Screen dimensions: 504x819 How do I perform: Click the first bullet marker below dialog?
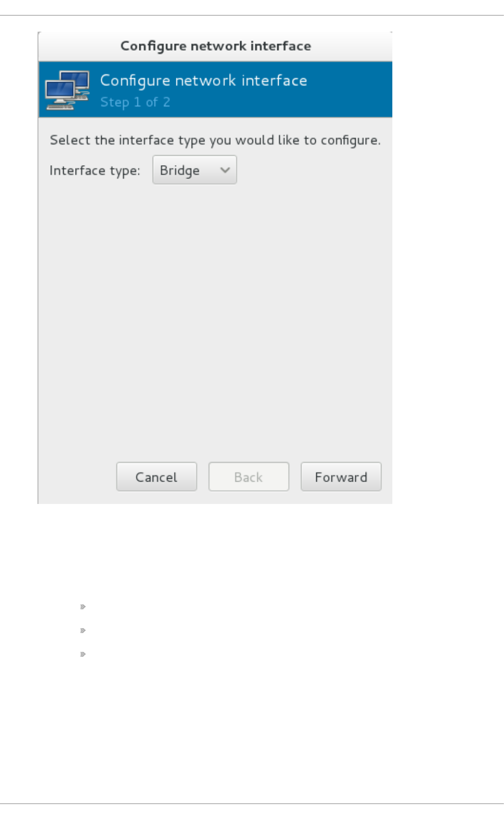pyautogui.click(x=83, y=606)
